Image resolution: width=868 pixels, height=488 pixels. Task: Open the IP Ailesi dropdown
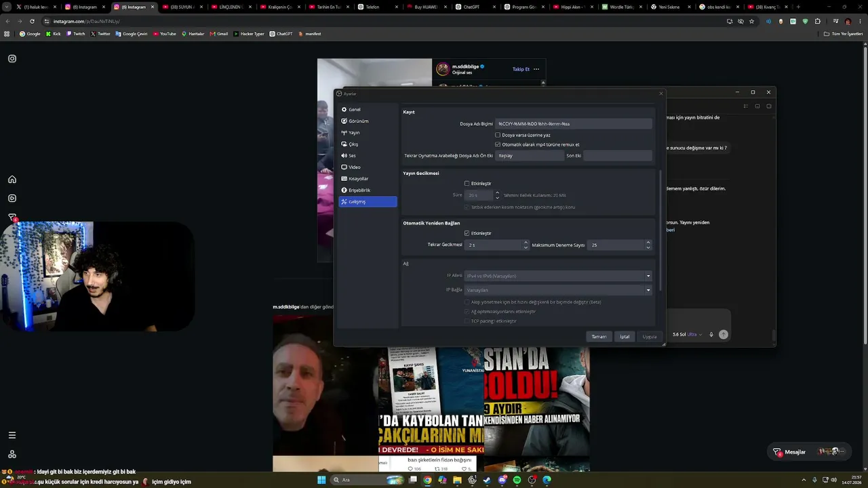558,276
